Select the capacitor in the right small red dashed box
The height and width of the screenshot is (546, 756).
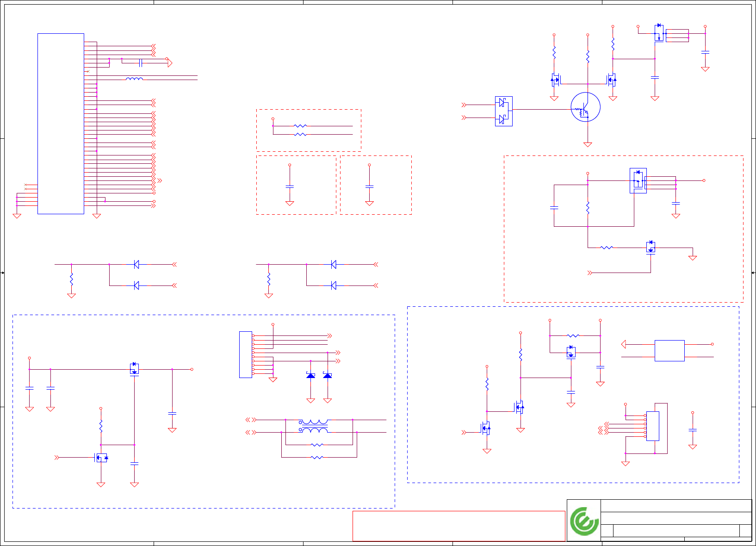pyautogui.click(x=369, y=186)
